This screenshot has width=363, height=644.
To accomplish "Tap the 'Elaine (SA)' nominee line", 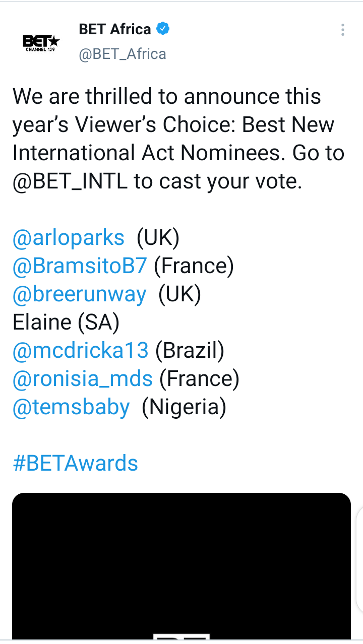I will (x=66, y=323).
